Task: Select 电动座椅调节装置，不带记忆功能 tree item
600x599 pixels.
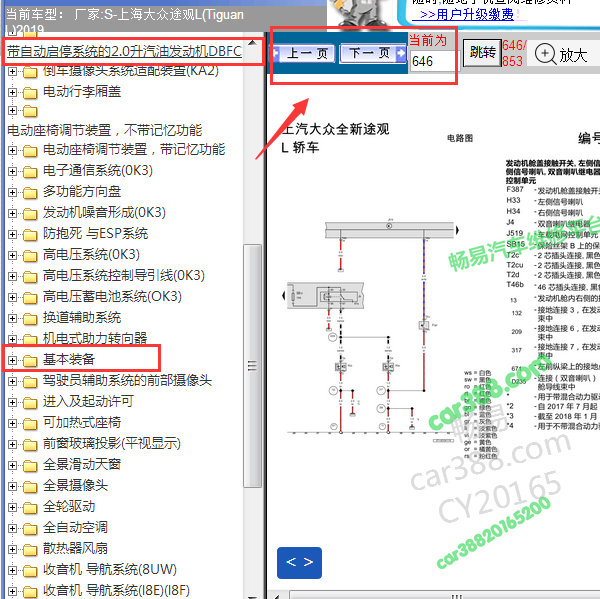Action: [104, 130]
